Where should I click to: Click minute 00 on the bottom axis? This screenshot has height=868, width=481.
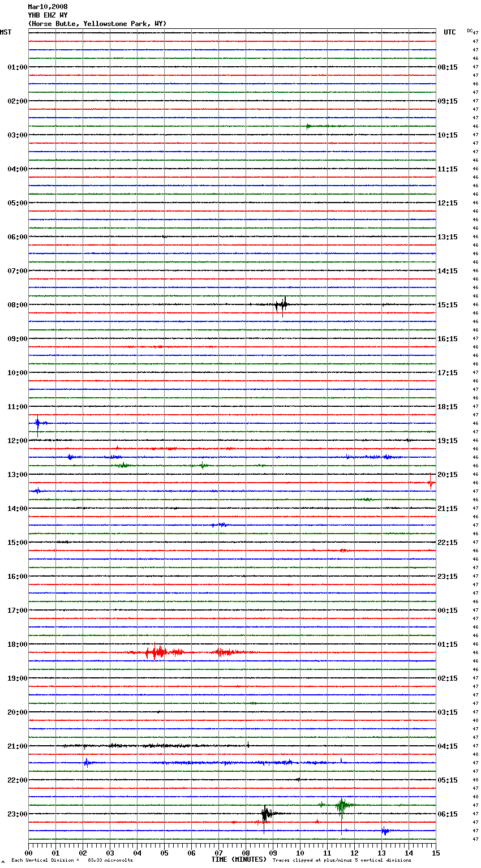28,853
